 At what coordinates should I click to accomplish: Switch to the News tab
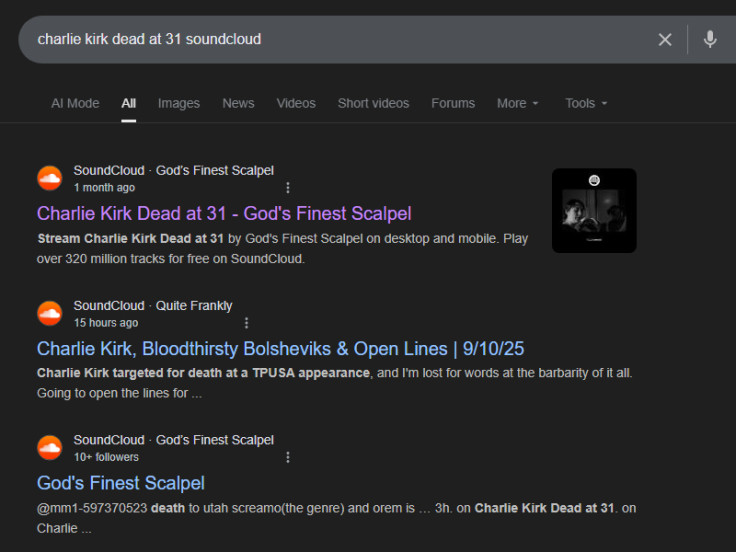[x=238, y=103]
